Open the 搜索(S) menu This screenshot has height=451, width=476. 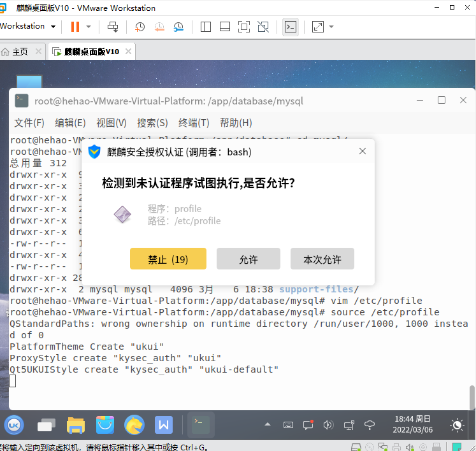click(x=152, y=123)
